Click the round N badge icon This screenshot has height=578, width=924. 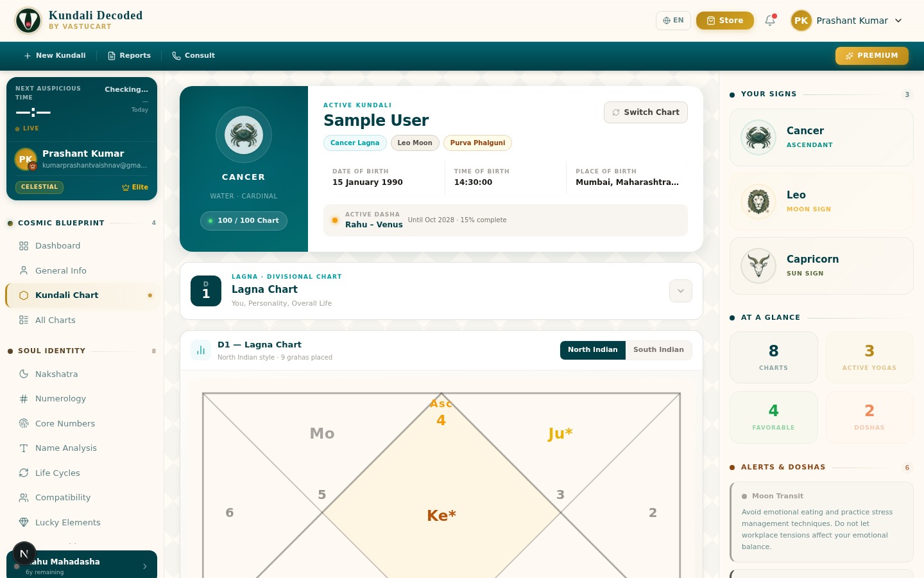click(24, 554)
